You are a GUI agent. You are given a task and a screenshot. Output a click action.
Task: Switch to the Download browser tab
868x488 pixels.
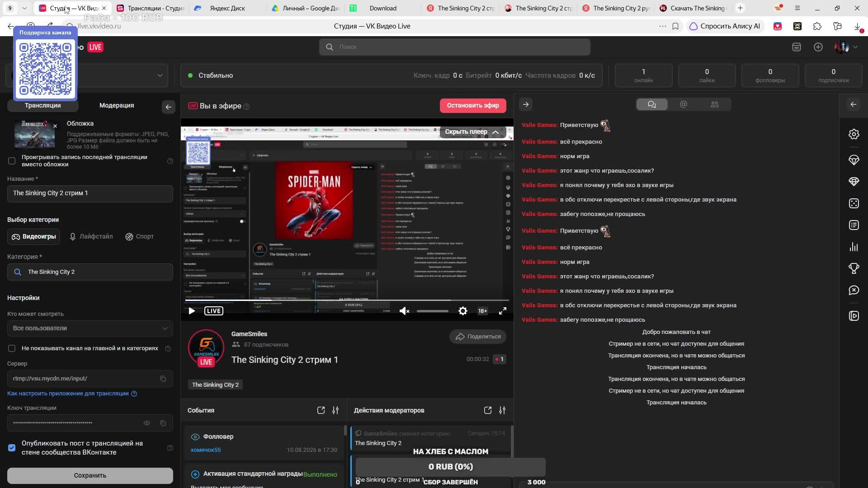383,8
